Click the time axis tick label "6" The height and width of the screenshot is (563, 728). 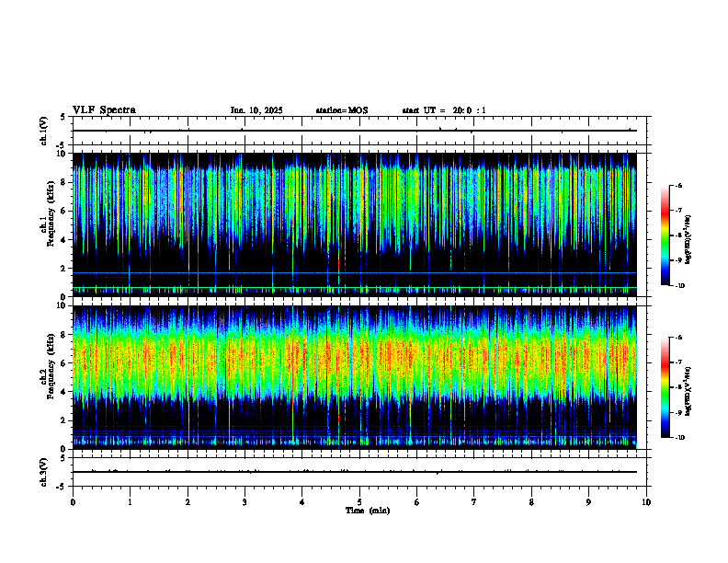click(x=417, y=502)
